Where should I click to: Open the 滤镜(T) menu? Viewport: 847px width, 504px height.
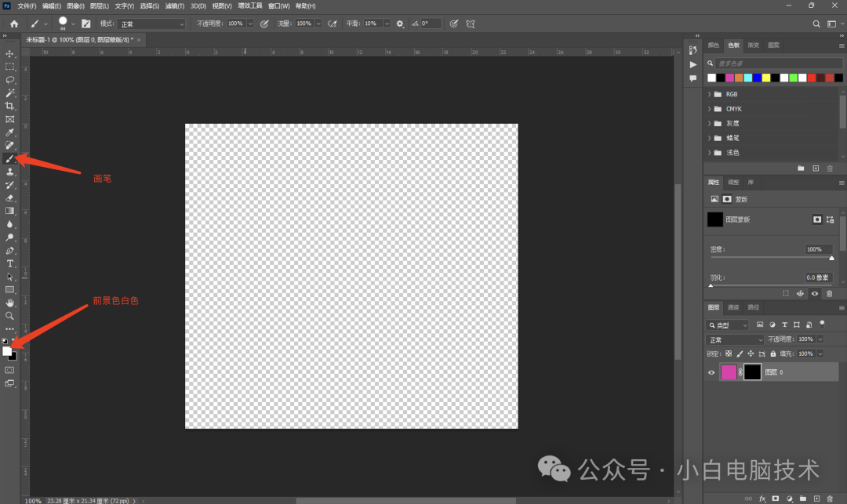tap(174, 6)
